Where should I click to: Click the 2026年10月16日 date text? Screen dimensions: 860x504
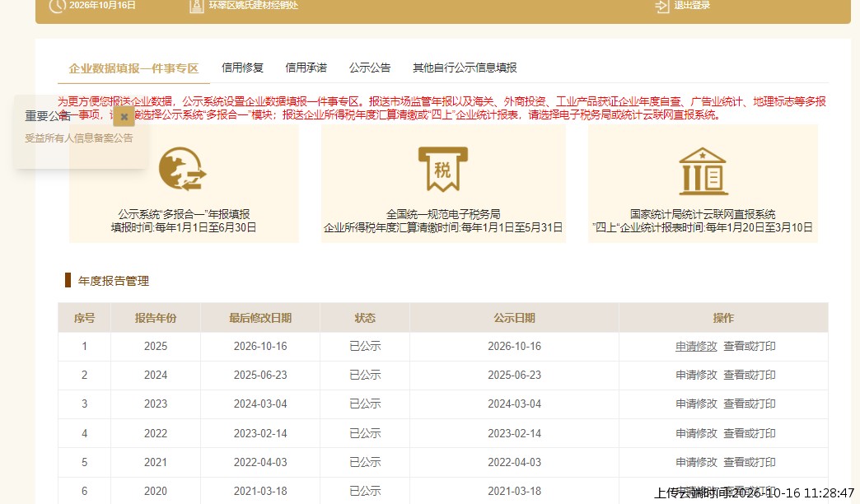(x=102, y=6)
